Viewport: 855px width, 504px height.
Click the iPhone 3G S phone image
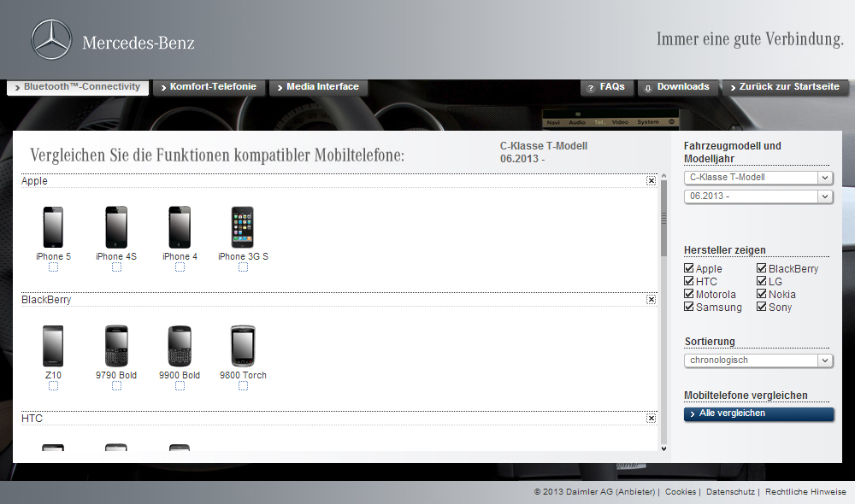243,227
